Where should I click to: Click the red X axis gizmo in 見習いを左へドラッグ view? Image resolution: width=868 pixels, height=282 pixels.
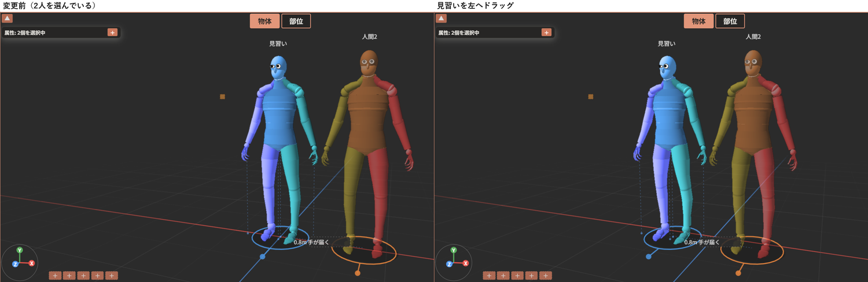click(x=466, y=263)
